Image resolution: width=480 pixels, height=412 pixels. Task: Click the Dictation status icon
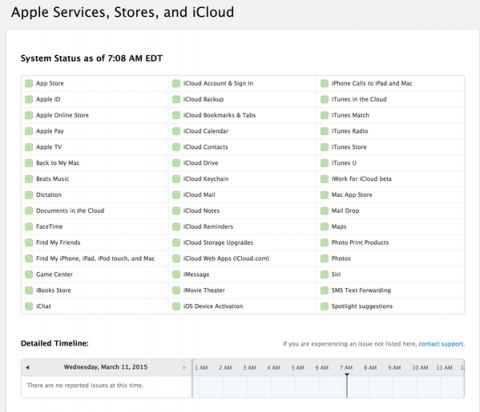coord(29,195)
